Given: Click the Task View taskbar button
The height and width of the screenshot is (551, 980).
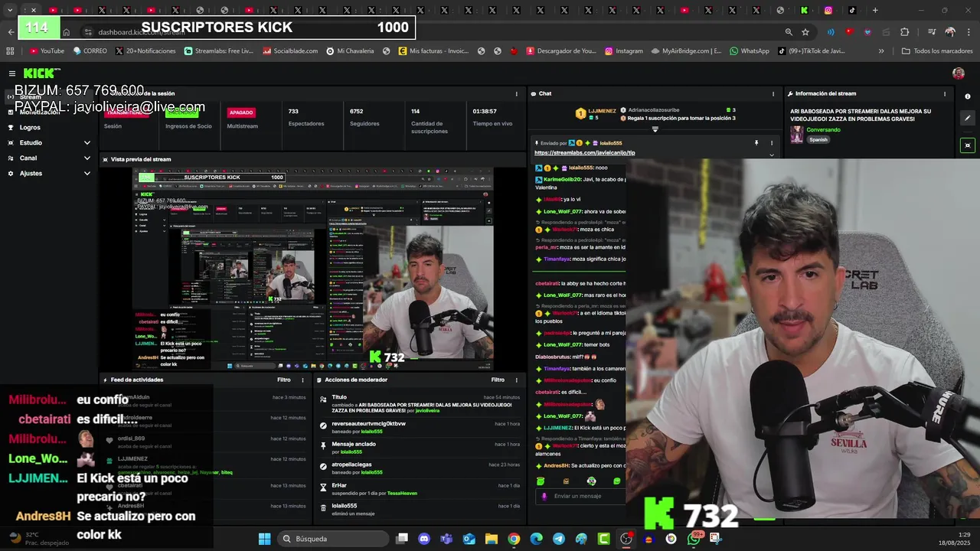Looking at the screenshot, I should (x=402, y=539).
